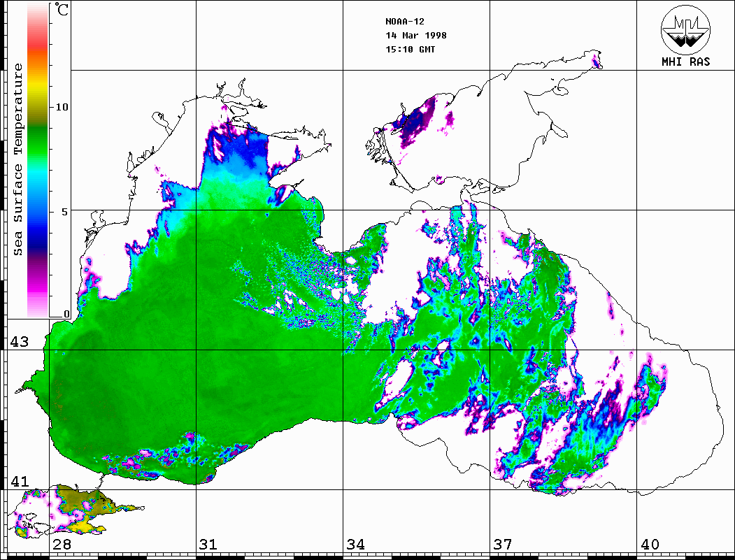
Task: Click the Sea Surface Temperature legend title
Action: [17, 159]
